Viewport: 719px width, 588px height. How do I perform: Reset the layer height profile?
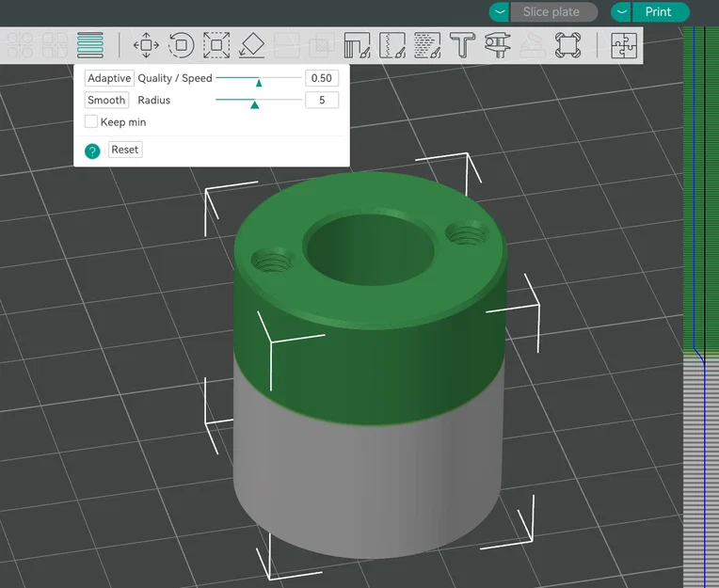[125, 150]
